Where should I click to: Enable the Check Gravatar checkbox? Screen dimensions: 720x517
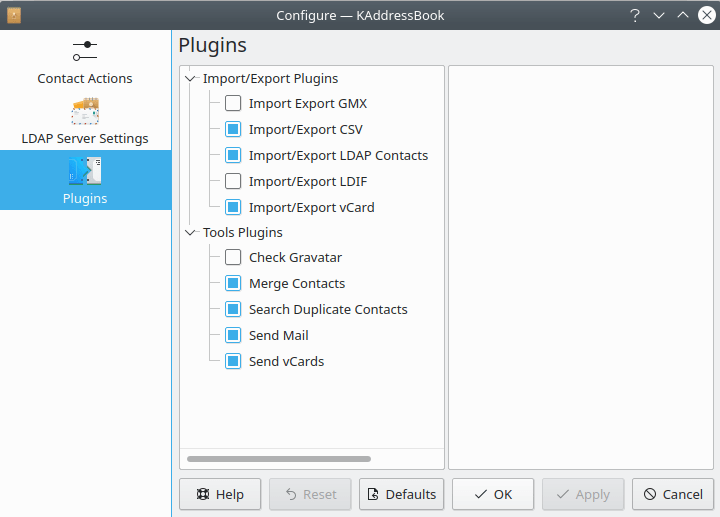coord(233,257)
